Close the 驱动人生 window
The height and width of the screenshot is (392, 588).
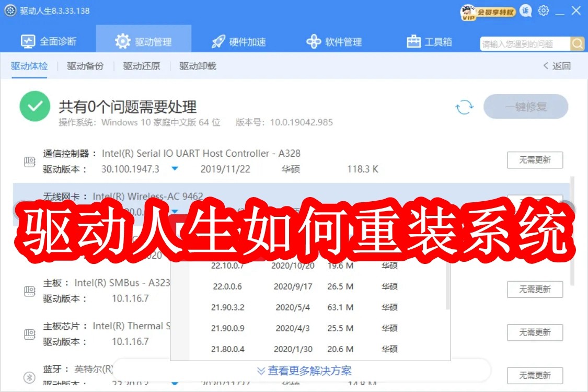[x=577, y=10]
